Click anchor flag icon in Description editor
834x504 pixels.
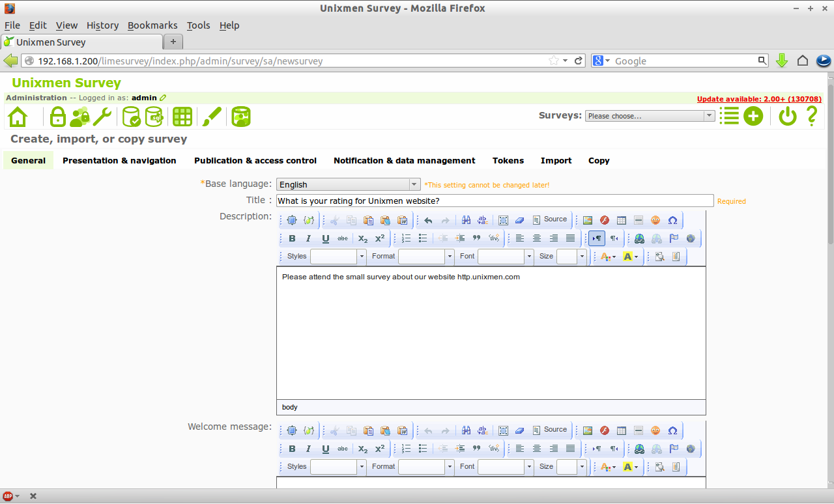(x=674, y=238)
